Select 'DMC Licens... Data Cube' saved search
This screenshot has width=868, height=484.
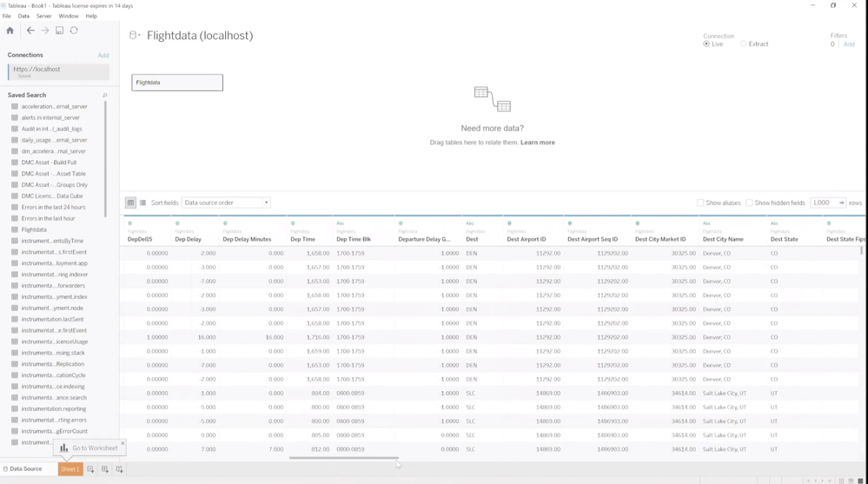coord(52,196)
